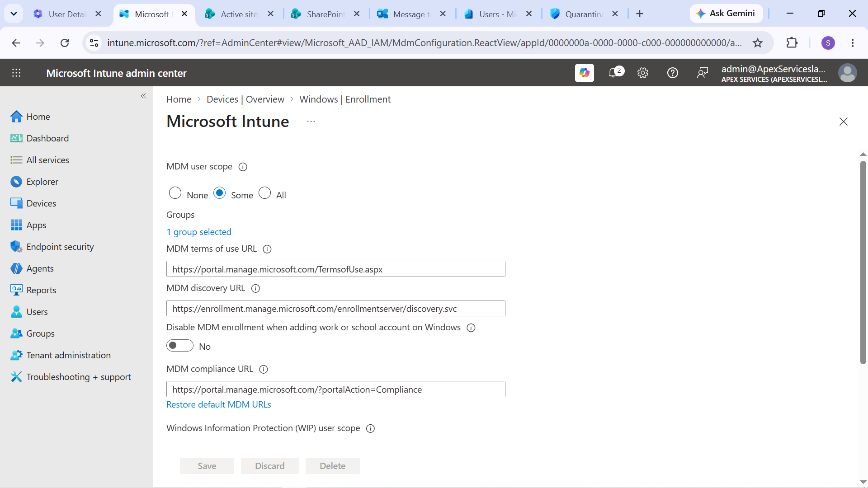Screen dimensions: 868x488
Task: Toggle Disable MDM enrollment switch
Action: (179, 346)
